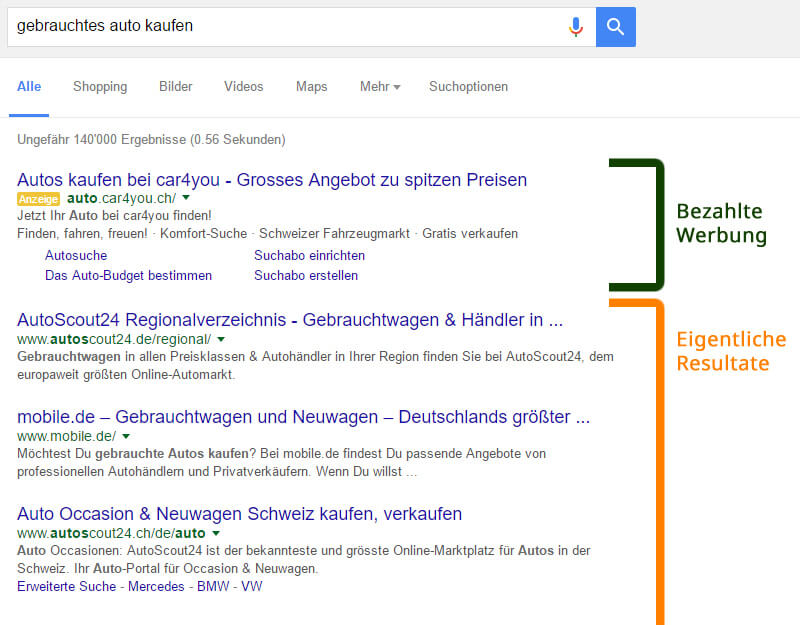Open 'Das Auto-Budget bestimmen' sitelink
The image size is (800, 625).
tap(129, 276)
